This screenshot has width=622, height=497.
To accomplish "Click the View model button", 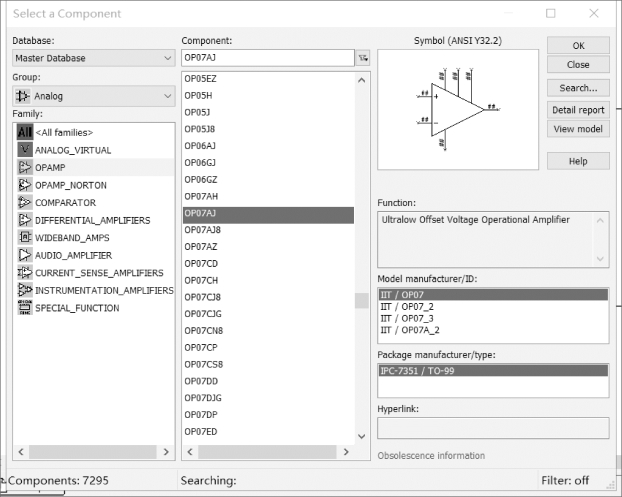I will point(578,129).
